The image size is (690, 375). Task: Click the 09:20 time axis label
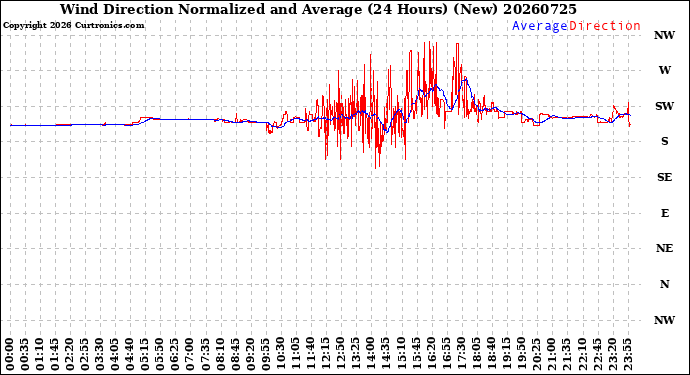(250, 354)
